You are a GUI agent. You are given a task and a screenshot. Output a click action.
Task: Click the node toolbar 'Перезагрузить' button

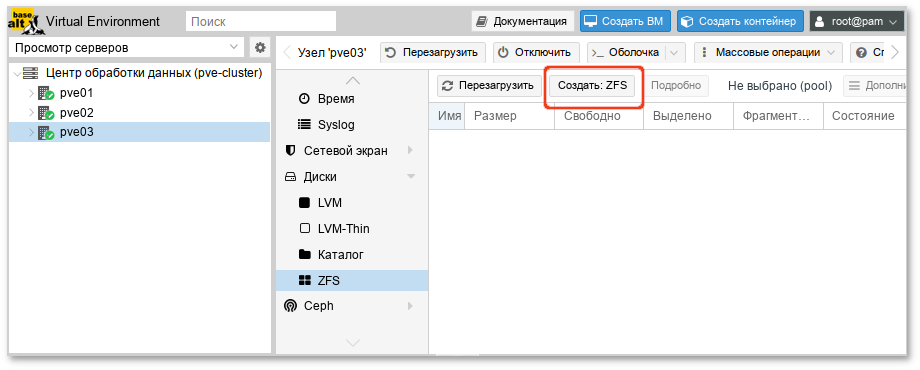pyautogui.click(x=433, y=53)
